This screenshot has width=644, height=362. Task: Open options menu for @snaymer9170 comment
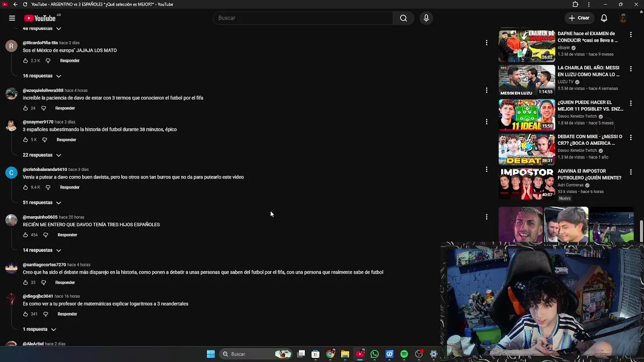(x=487, y=122)
